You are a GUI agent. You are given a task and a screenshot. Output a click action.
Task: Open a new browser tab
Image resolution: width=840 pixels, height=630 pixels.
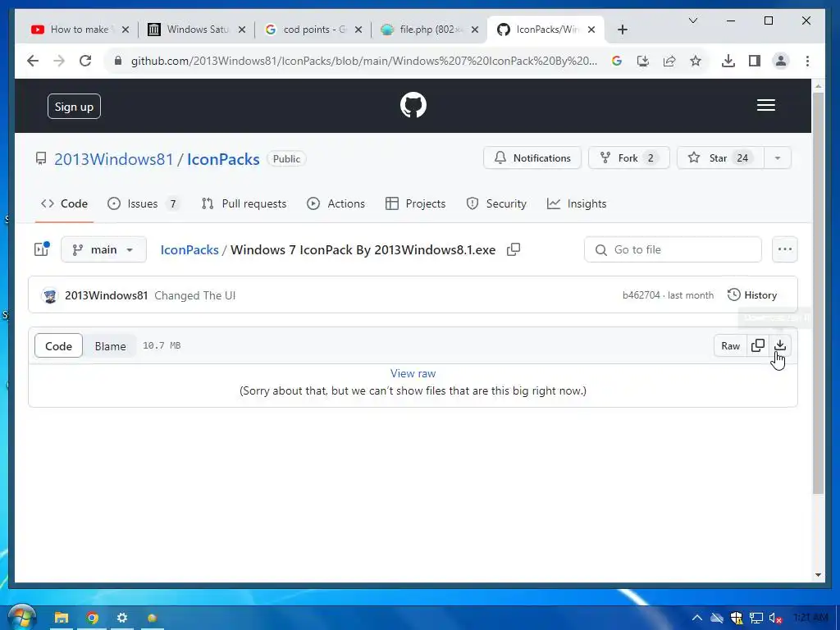(x=622, y=30)
